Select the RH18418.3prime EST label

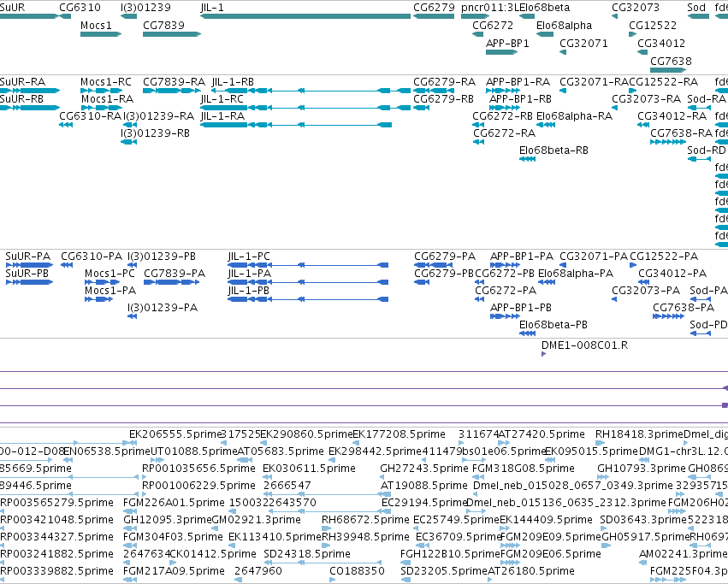point(639,434)
